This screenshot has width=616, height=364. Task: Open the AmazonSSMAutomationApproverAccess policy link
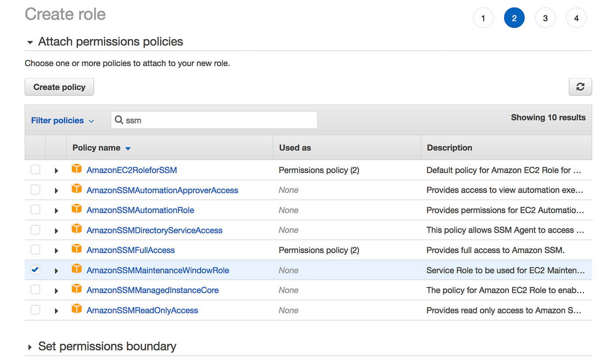coord(162,190)
